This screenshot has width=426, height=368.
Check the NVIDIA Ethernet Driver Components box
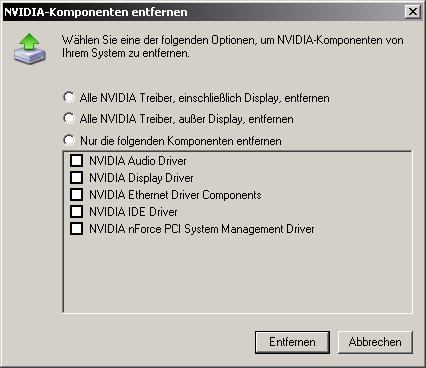[77, 195]
